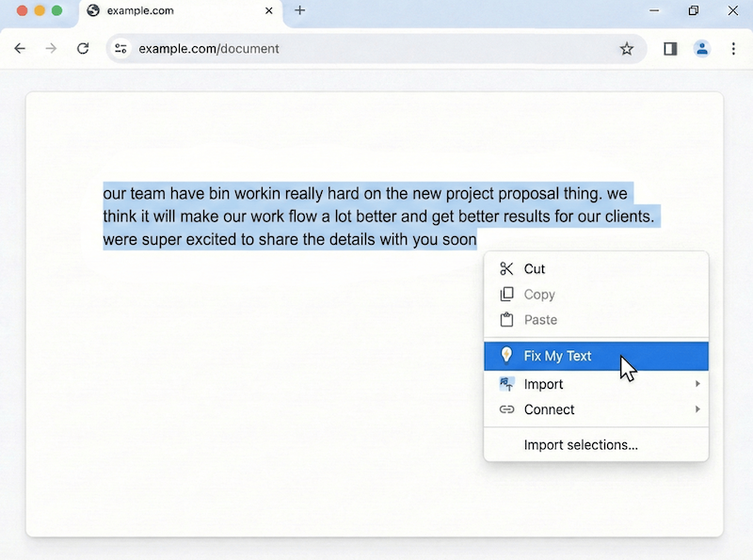Click the Copy pages icon
Viewport: 753px width, 560px height.
(506, 295)
